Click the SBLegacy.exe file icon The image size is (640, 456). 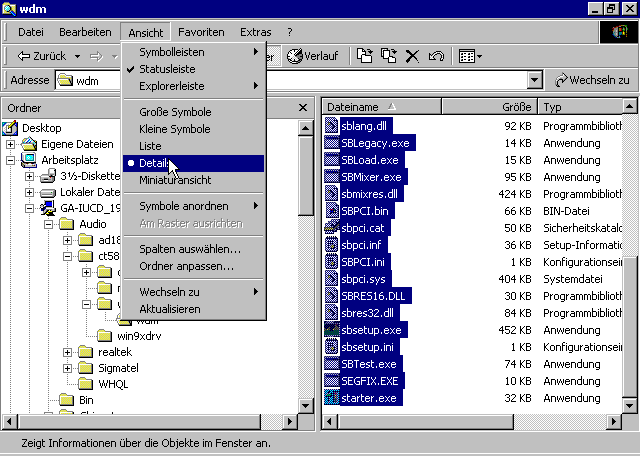[x=331, y=143]
